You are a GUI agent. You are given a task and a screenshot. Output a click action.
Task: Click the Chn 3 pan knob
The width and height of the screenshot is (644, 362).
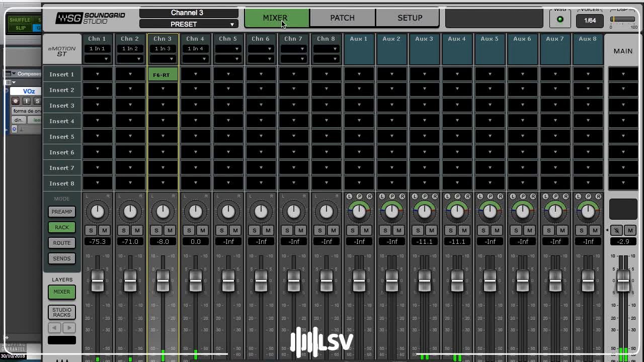163,212
